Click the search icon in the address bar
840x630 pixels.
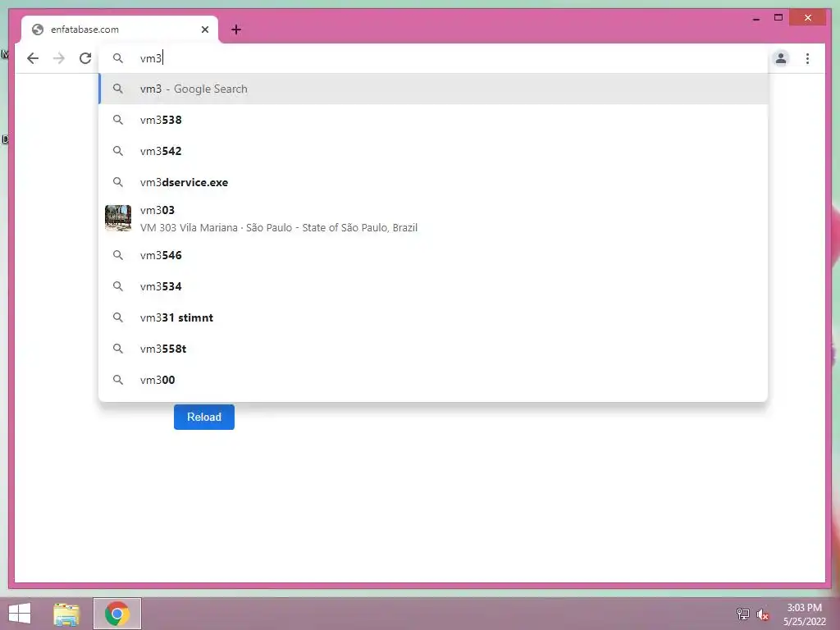(x=118, y=58)
